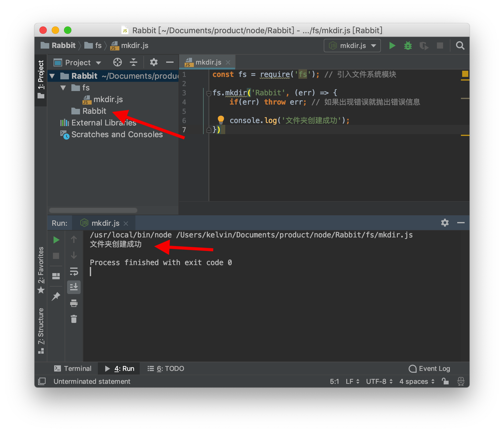
Task: Click the lightbulb intention icon on line 6
Action: [220, 120]
